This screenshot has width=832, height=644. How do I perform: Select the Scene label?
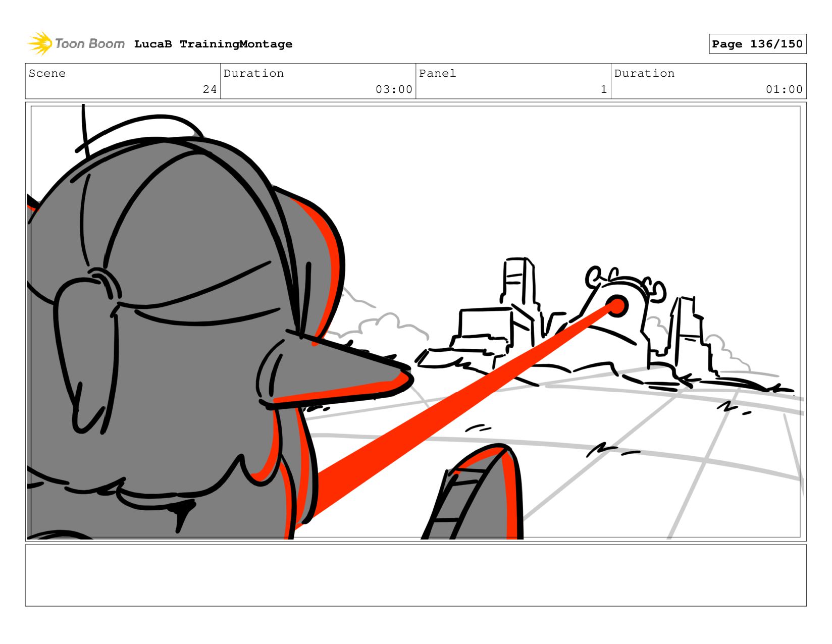pos(47,73)
